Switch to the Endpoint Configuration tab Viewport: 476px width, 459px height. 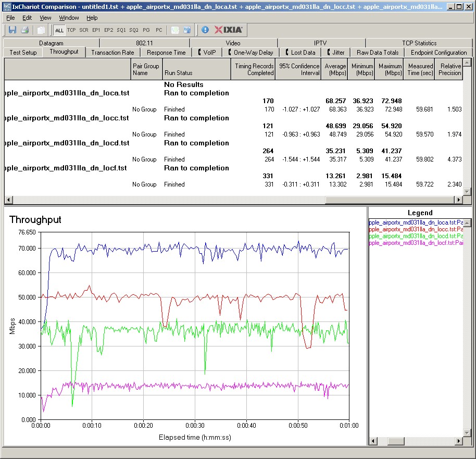(439, 53)
